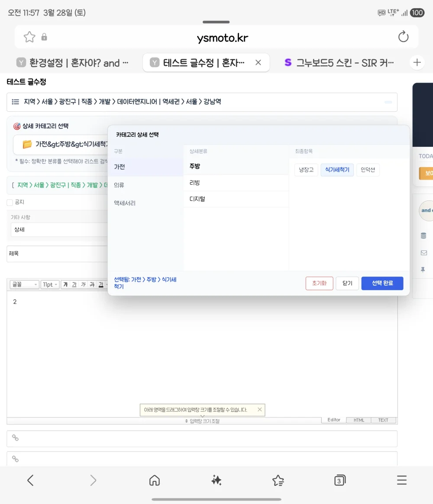Click the points database icon in sidebar
The height and width of the screenshot is (504, 433).
coord(423,236)
